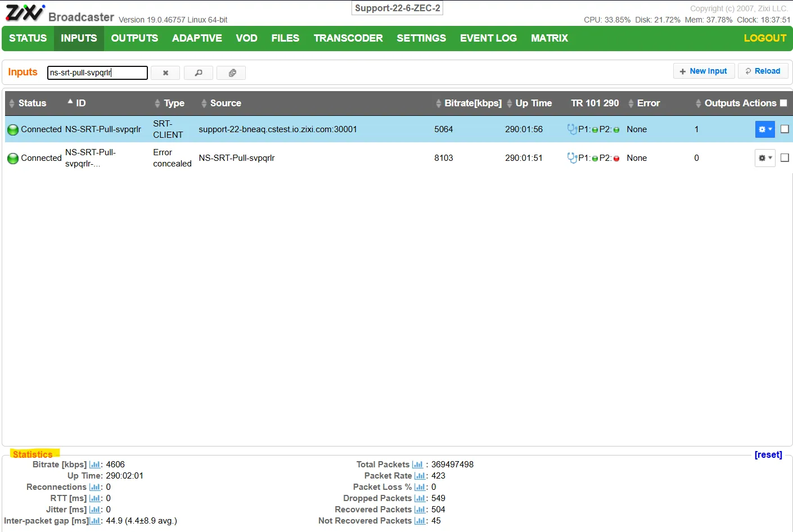793x532 pixels.
Task: Click the LOGOUT link
Action: click(765, 38)
